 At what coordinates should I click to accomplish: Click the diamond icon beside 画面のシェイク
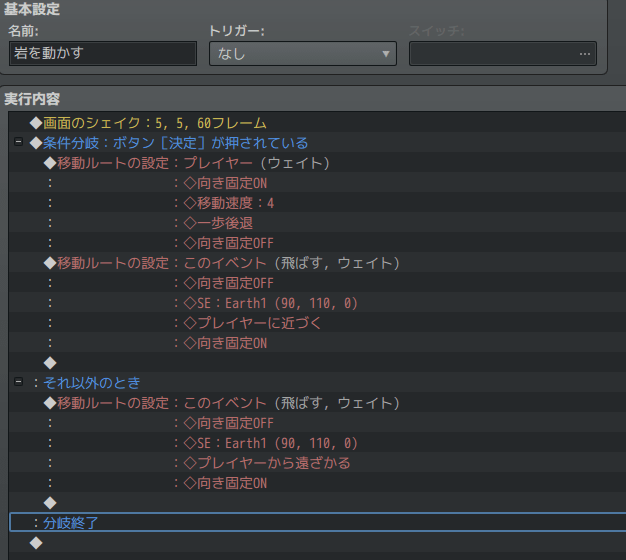click(36, 123)
